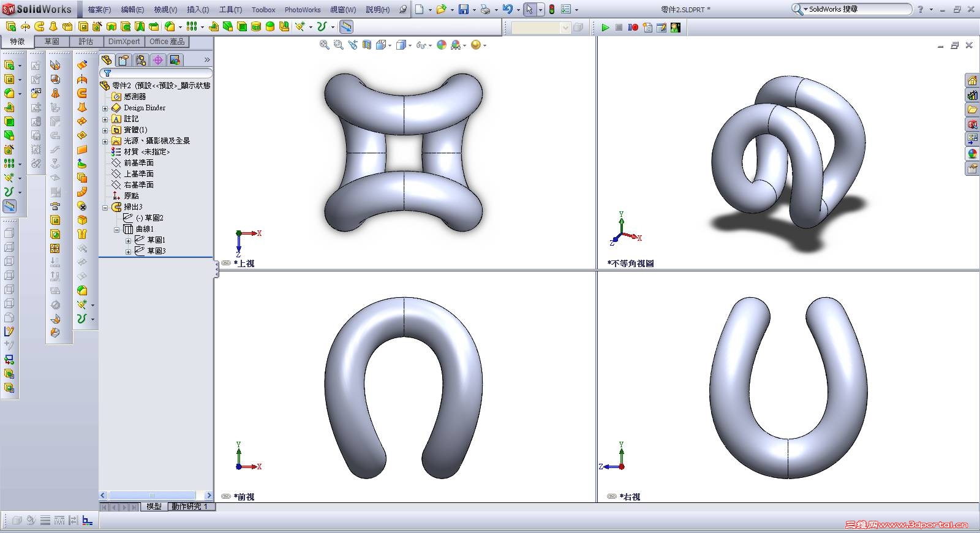The image size is (980, 533).
Task: Open the ConfigurationManager tab icon
Action: (x=141, y=60)
